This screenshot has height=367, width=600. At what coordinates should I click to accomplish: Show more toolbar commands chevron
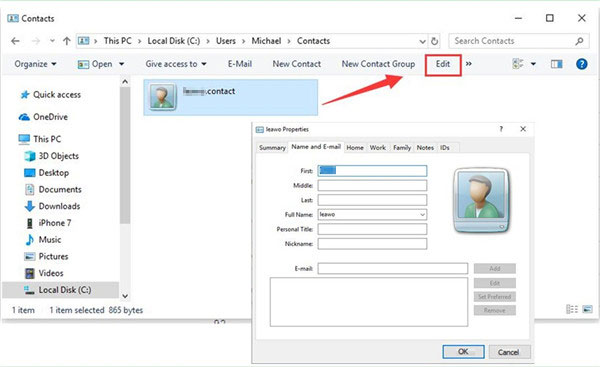[469, 64]
